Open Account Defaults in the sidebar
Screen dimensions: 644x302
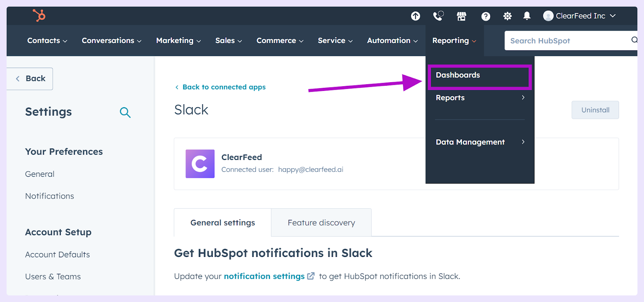click(x=58, y=254)
